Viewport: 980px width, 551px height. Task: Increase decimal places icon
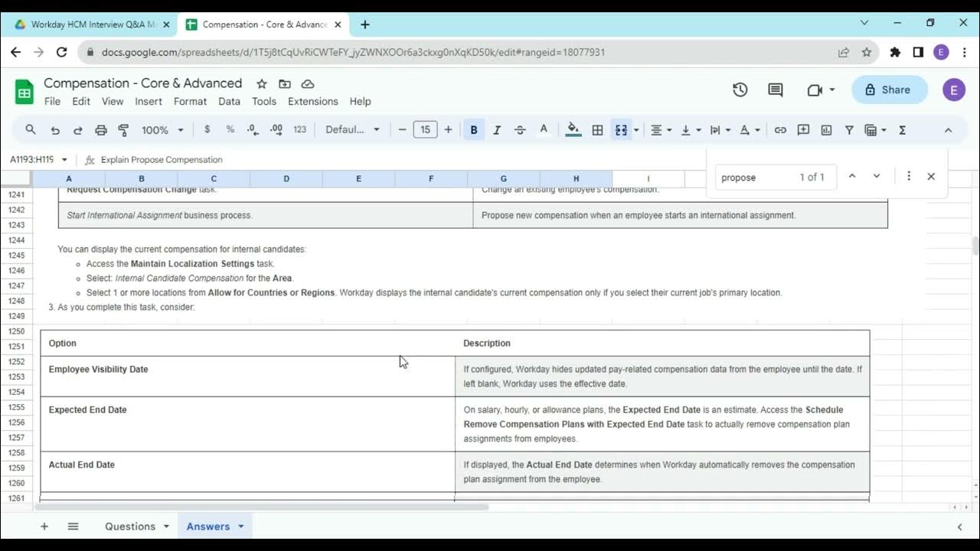click(276, 130)
